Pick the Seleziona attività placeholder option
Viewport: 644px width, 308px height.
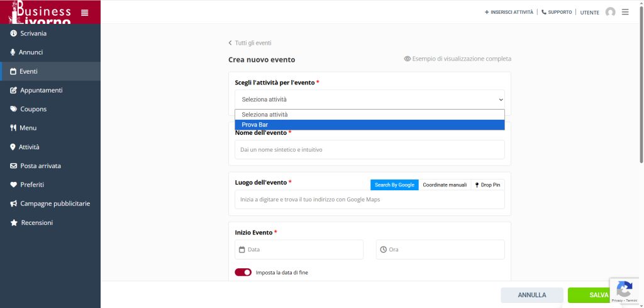pyautogui.click(x=369, y=115)
